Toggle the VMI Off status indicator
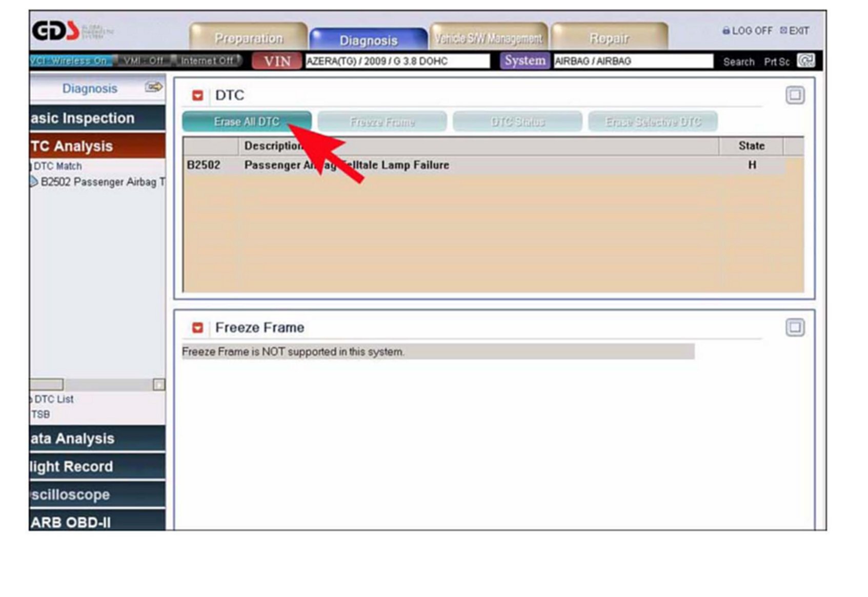This screenshot has height=597, width=868. click(143, 61)
